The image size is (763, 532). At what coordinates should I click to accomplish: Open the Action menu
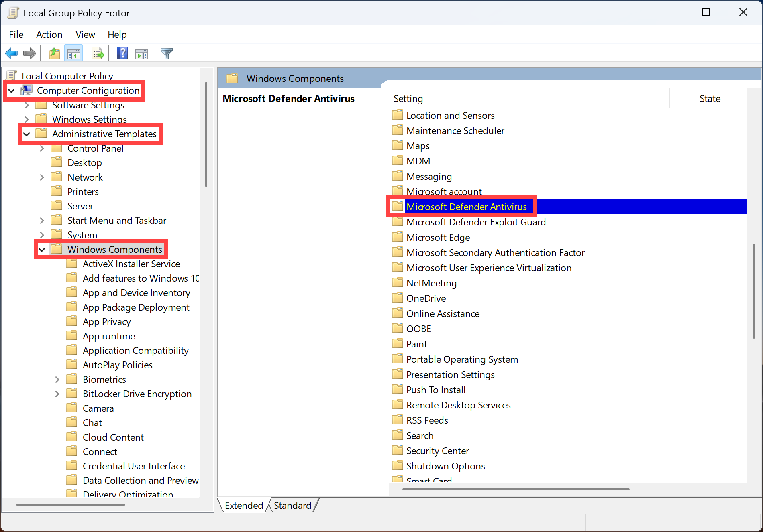pos(49,35)
